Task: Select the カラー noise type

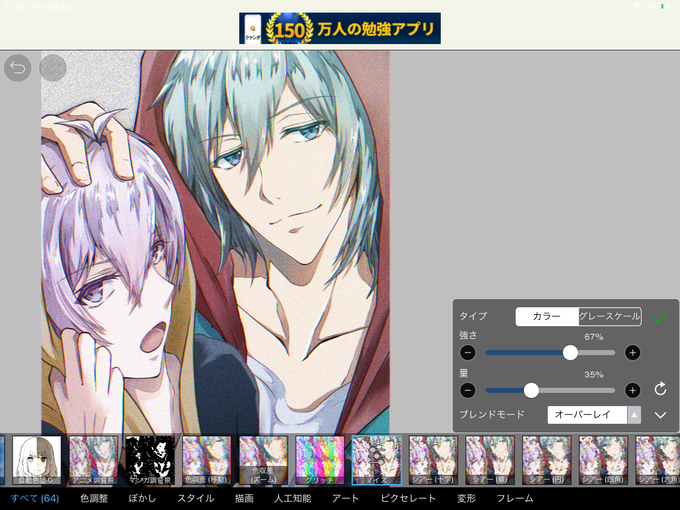Action: pos(547,317)
